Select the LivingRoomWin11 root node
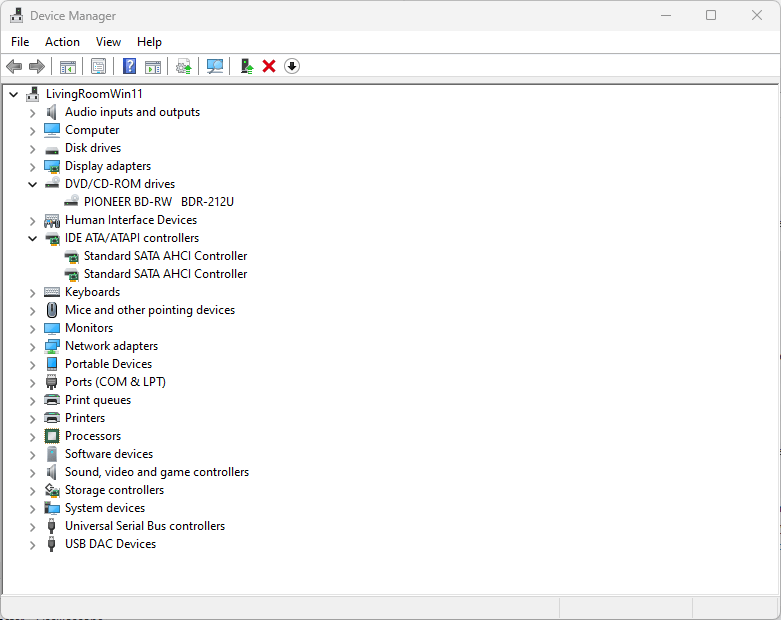This screenshot has width=781, height=620. point(94,94)
